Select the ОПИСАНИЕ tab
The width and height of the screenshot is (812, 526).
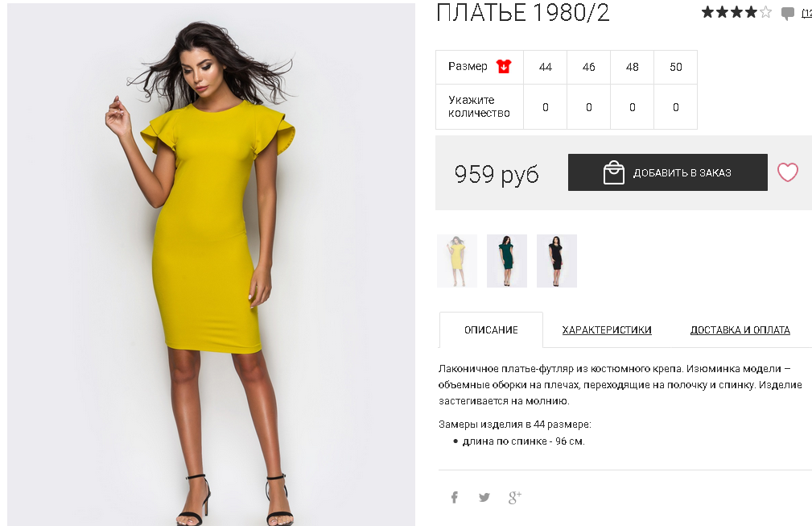tap(491, 330)
